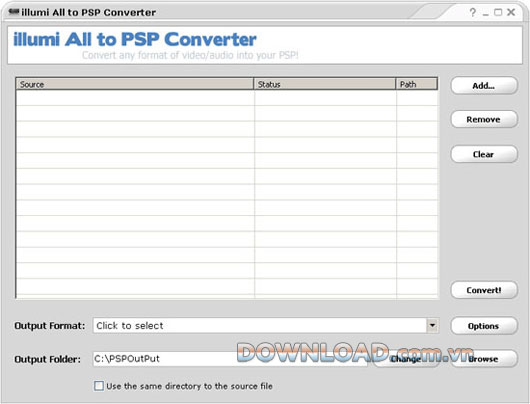Edit the Output Folder path field
The width and height of the screenshot is (530, 404).
230,359
